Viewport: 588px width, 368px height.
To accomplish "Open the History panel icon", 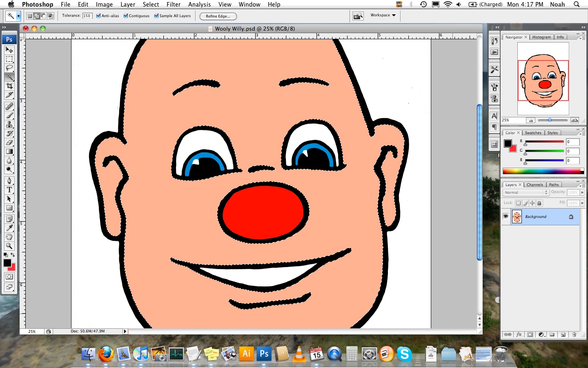I will click(494, 41).
